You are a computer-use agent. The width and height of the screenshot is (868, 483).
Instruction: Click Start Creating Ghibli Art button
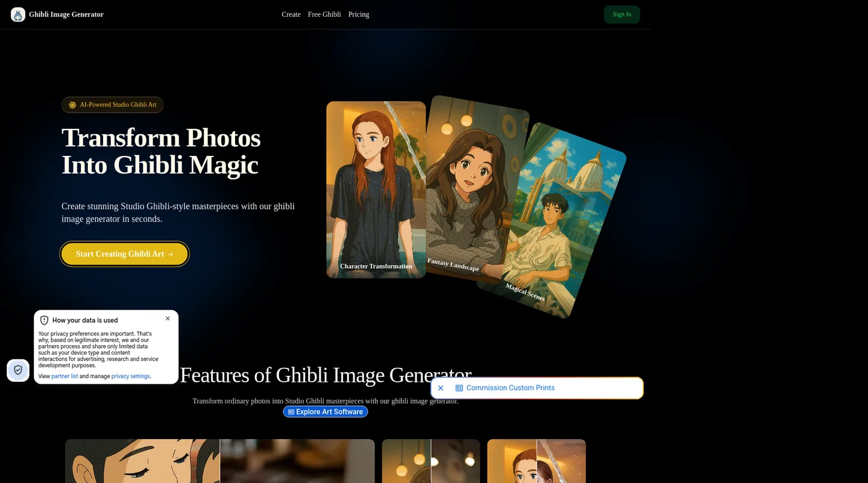tap(125, 254)
